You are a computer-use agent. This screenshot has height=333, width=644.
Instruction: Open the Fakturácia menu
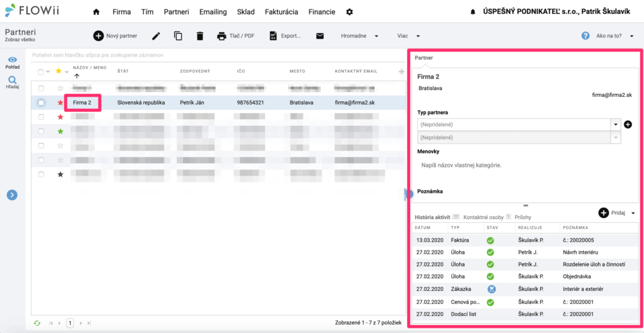click(281, 12)
